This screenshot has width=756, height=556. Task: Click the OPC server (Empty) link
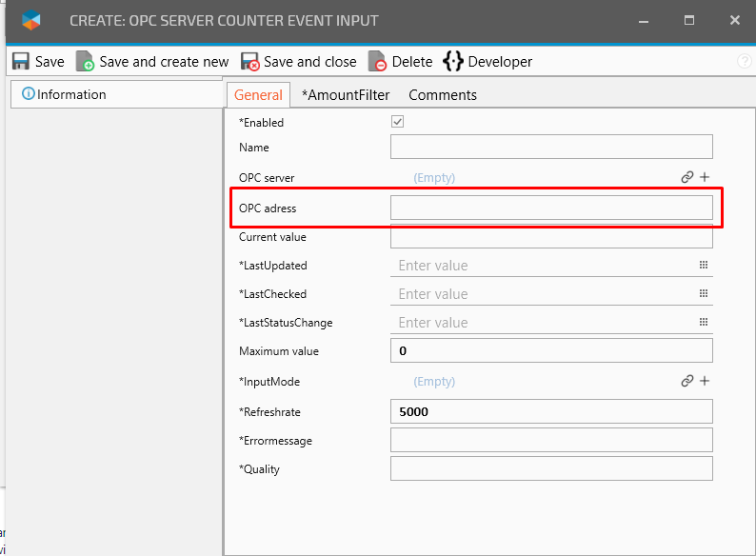[434, 178]
